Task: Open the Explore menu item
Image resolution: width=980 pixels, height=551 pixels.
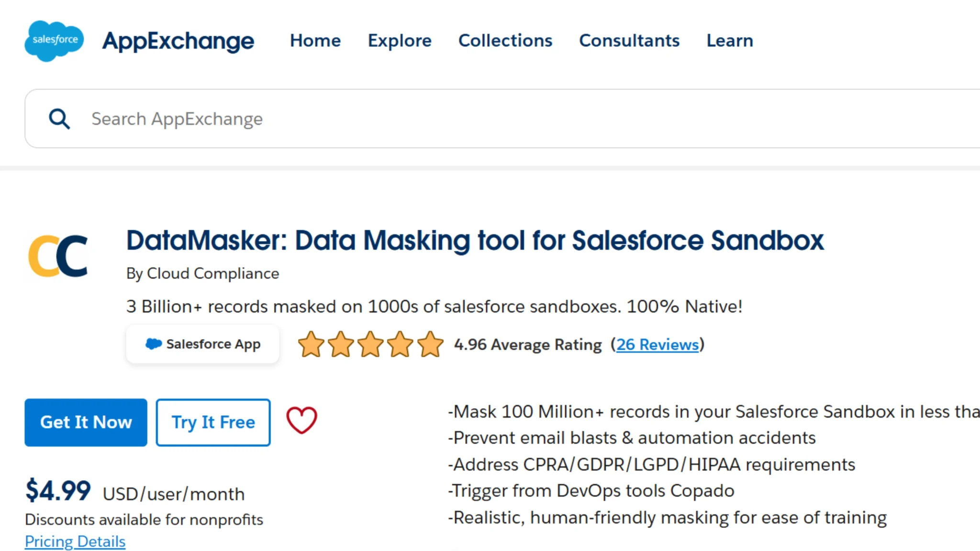Action: click(x=400, y=41)
